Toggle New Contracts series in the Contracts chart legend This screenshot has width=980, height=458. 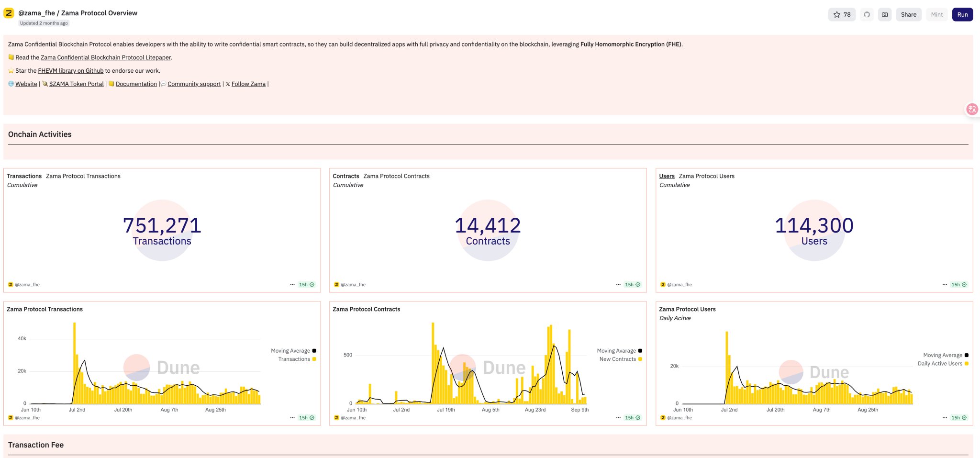(617, 359)
